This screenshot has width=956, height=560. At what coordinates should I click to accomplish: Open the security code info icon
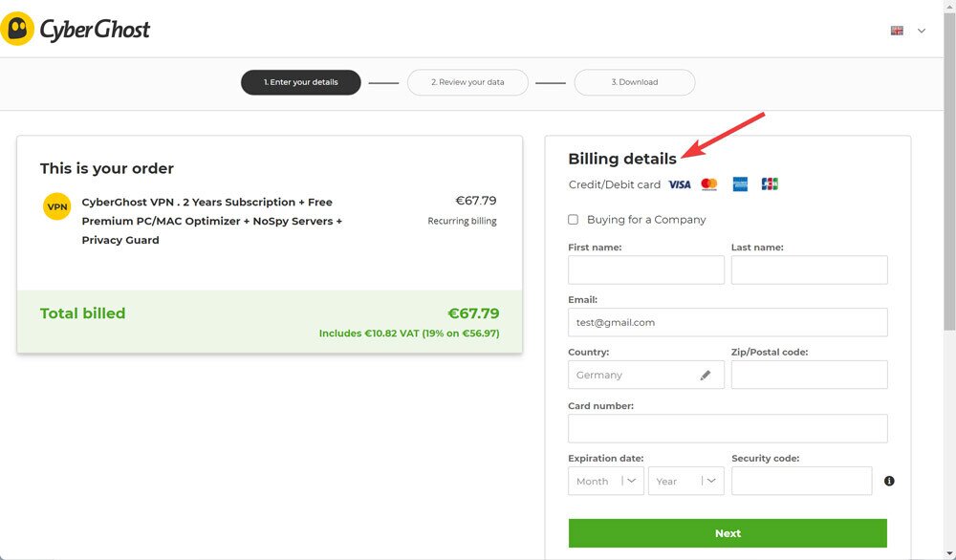pyautogui.click(x=889, y=481)
